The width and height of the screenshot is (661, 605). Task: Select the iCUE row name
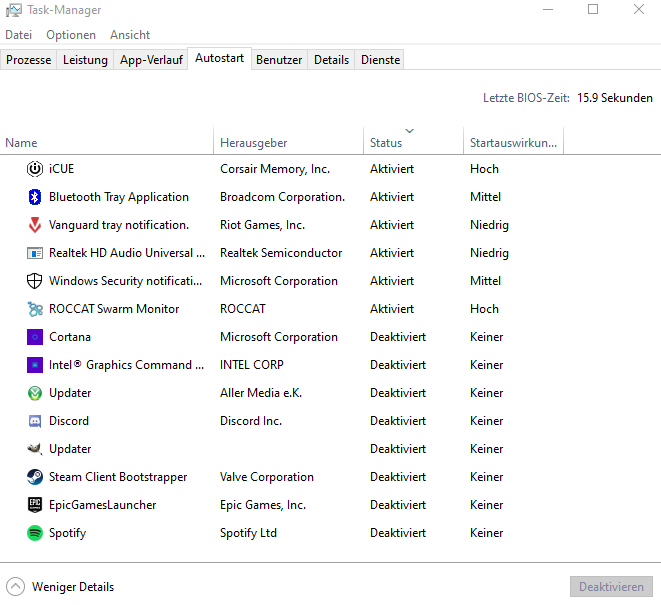62,169
